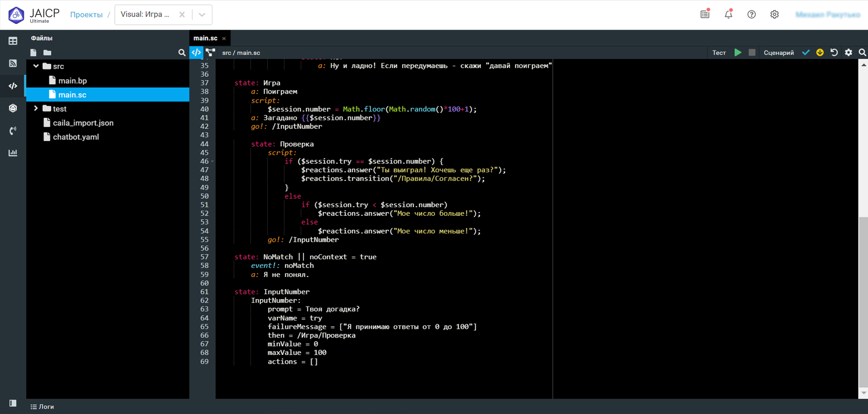Click 'state: Проверка' in code
Image resolution: width=868 pixels, height=414 pixels.
coord(282,144)
